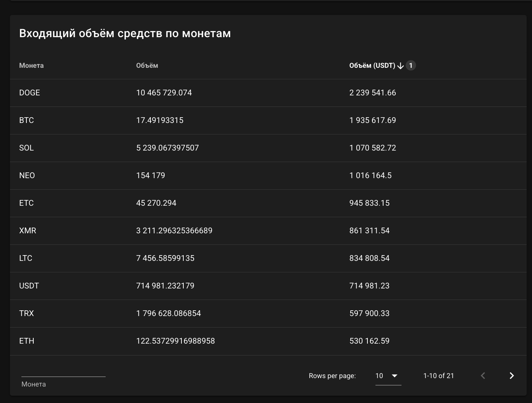Screen dimensions: 532x403
Task: Toggle sort arrow on Объём (USDT) column
Action: (x=400, y=66)
